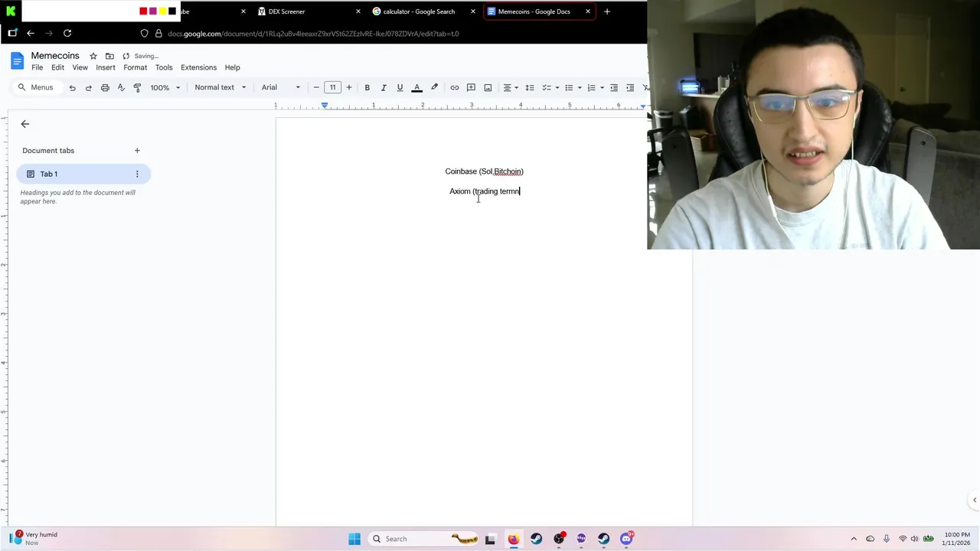Toggle bold formatting

367,87
